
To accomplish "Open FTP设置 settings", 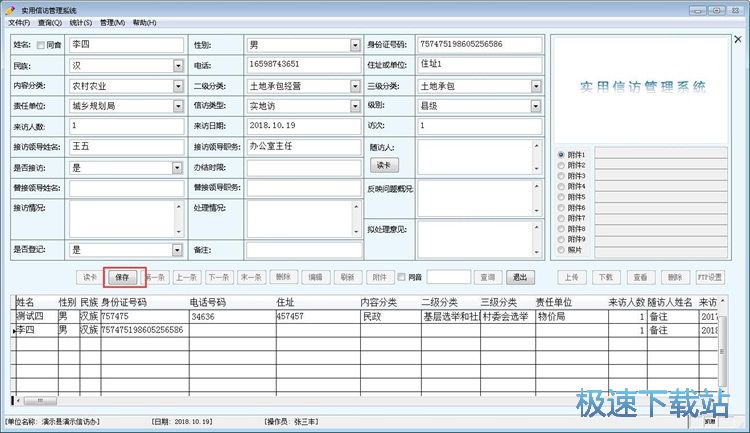I will [x=710, y=277].
